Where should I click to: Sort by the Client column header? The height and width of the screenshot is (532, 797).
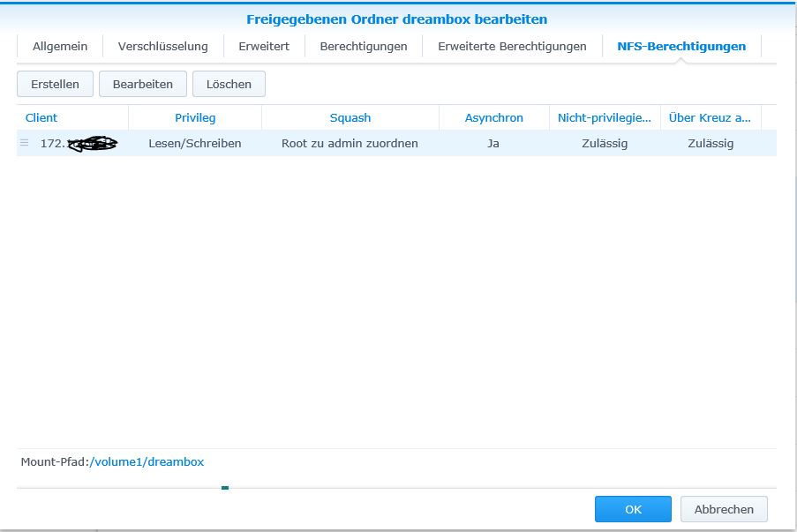[x=41, y=117]
